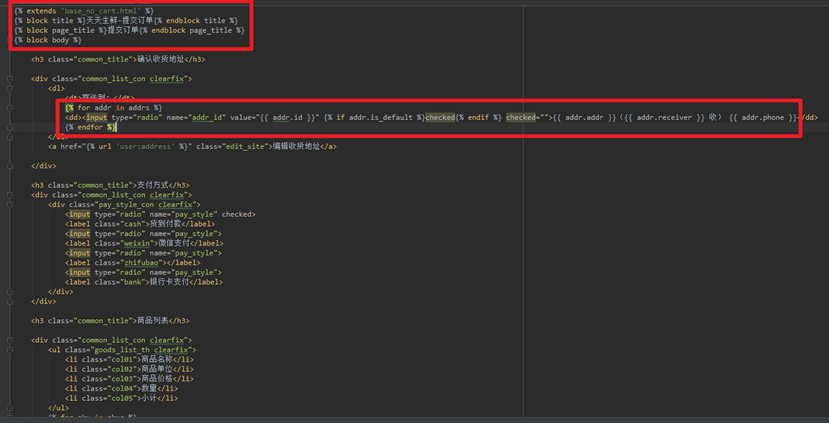Click the label class zhifubao line
Screen dimensions: 829x423
click(133, 262)
